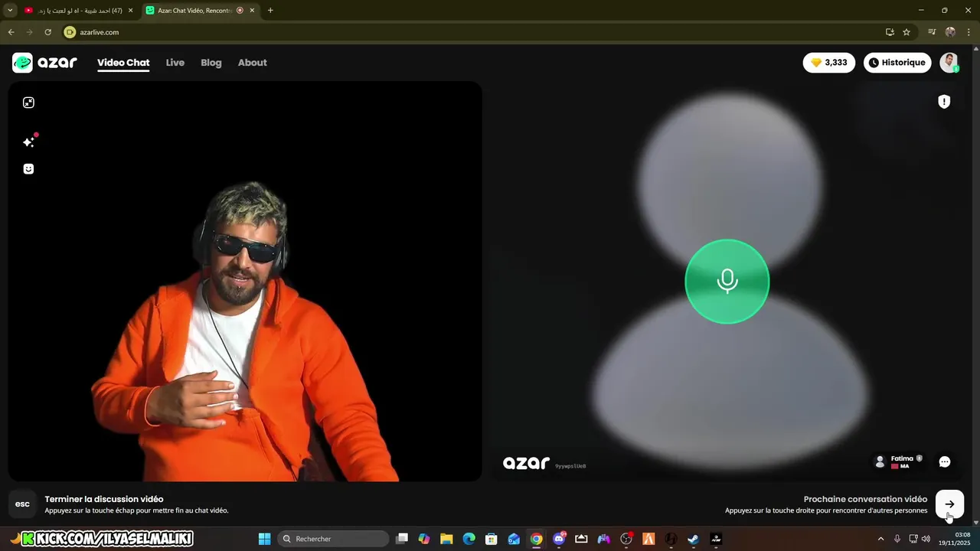
Task: Click the esc end chat button
Action: [x=23, y=504]
